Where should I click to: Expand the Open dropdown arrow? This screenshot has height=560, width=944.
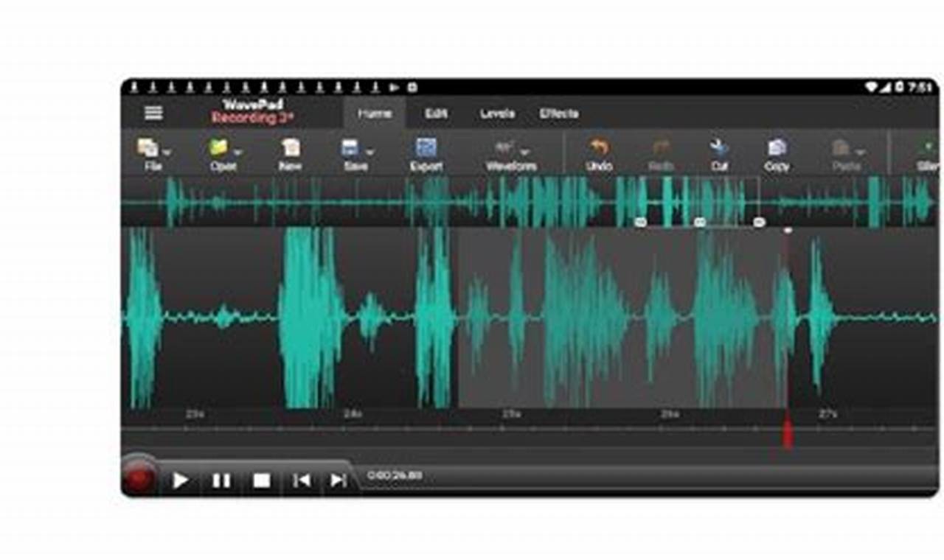tap(237, 152)
